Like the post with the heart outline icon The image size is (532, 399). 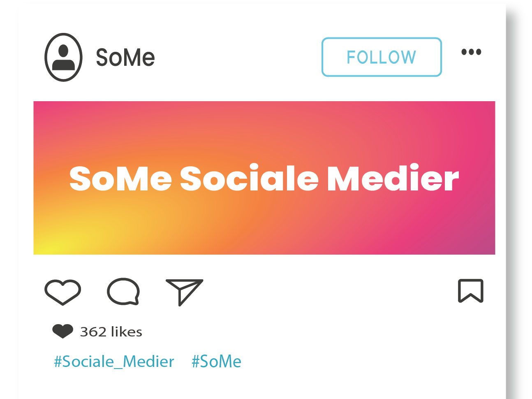pyautogui.click(x=62, y=292)
